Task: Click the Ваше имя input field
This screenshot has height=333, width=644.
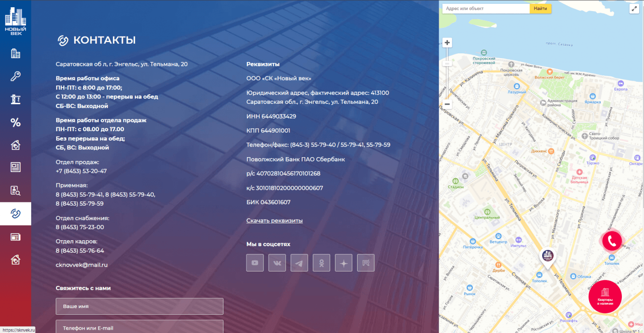Action: tap(139, 306)
